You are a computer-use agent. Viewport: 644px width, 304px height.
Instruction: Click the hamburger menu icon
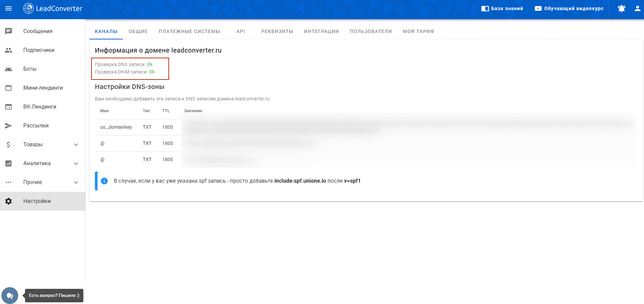point(8,8)
